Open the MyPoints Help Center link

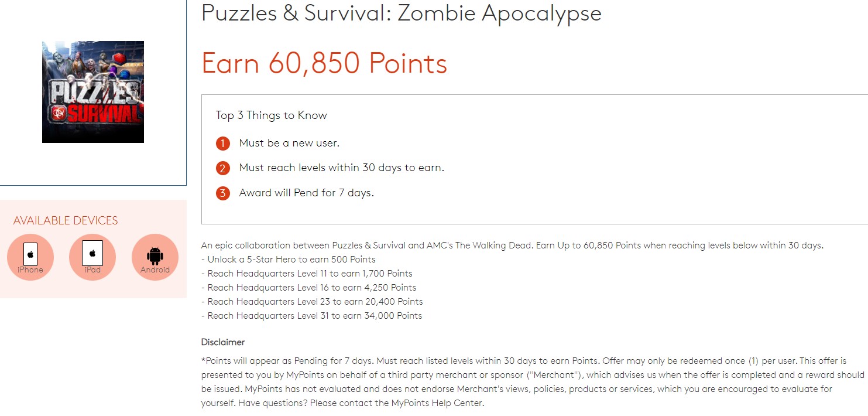(x=438, y=403)
